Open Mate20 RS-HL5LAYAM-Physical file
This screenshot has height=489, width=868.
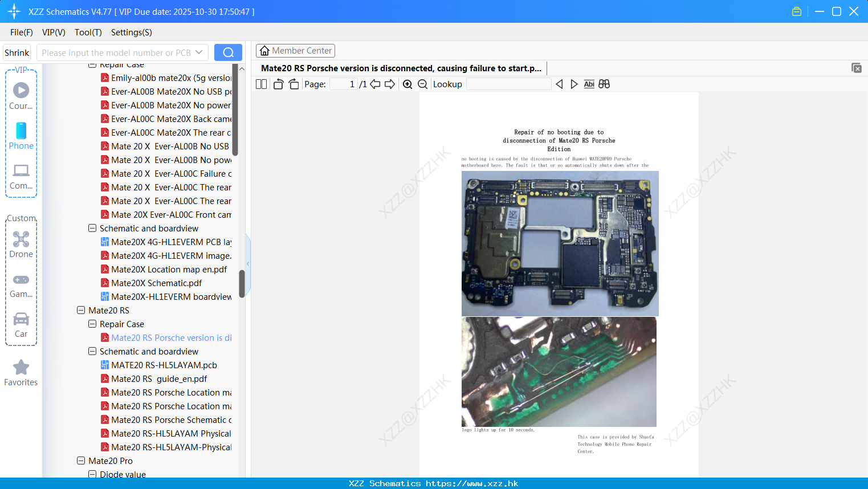coord(166,447)
